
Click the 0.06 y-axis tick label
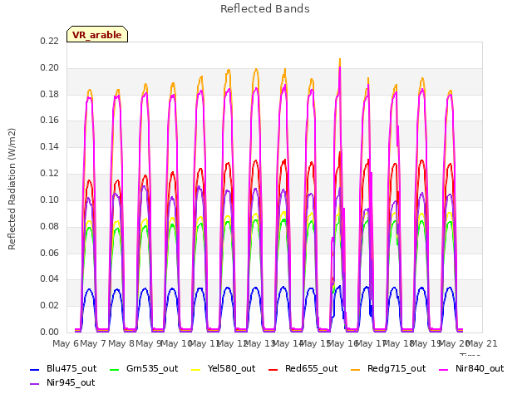click(x=50, y=253)
